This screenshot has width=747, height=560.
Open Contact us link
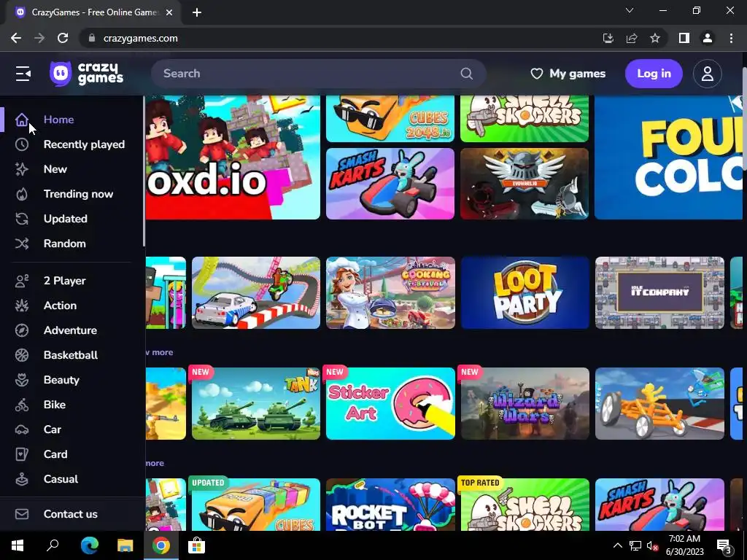click(x=71, y=514)
